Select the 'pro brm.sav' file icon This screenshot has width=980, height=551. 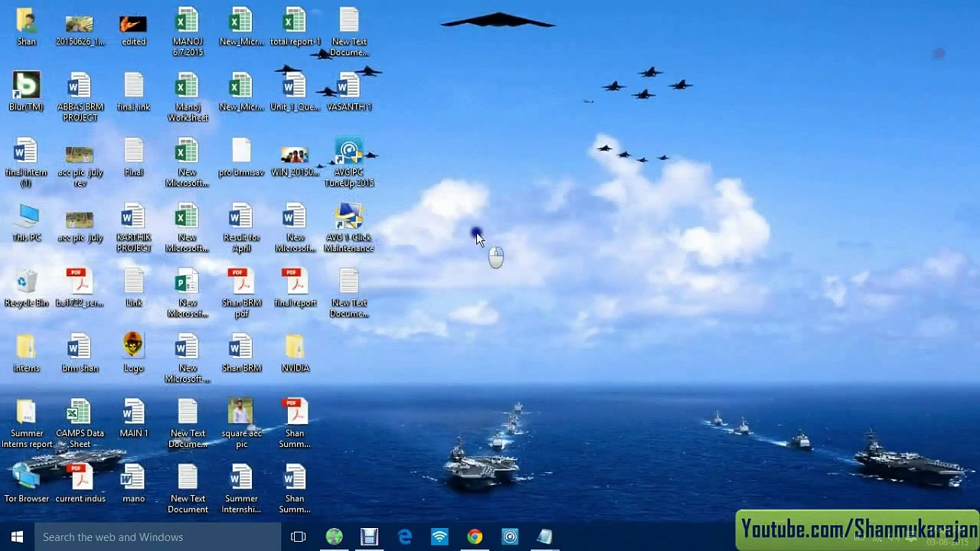pos(241,157)
